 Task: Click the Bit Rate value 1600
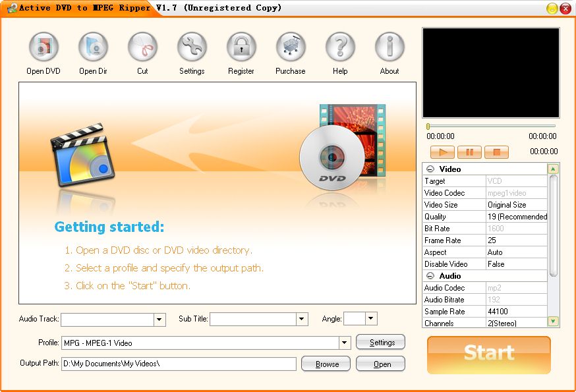tap(517, 229)
